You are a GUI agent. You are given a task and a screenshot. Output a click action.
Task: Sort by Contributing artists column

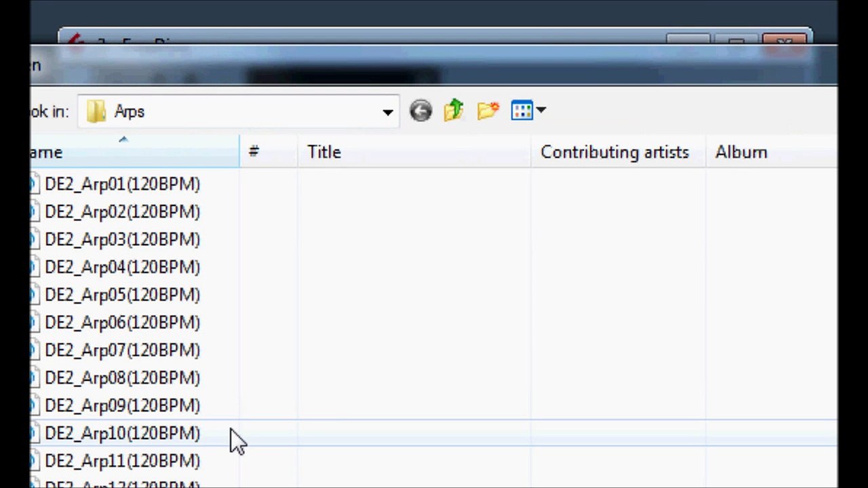click(x=618, y=152)
